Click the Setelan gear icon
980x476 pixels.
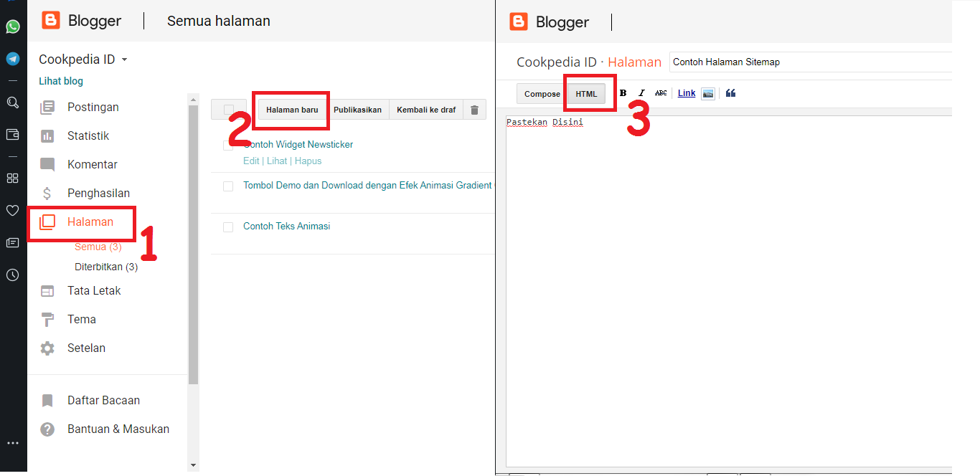(47, 348)
